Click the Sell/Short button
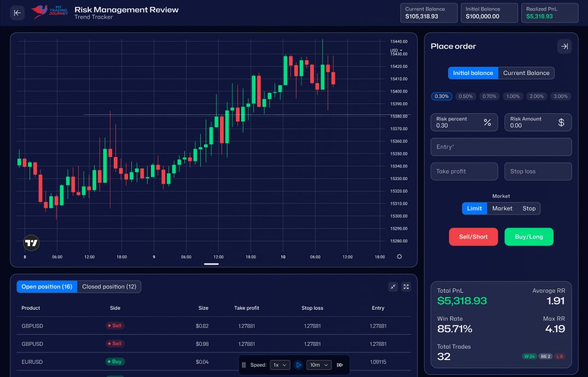 (x=473, y=237)
